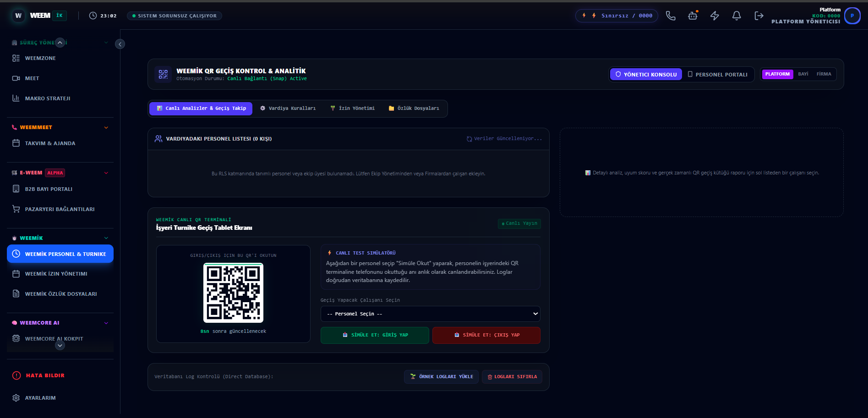Click Hata Bildir link
Screen dimensions: 868x418
click(45, 375)
